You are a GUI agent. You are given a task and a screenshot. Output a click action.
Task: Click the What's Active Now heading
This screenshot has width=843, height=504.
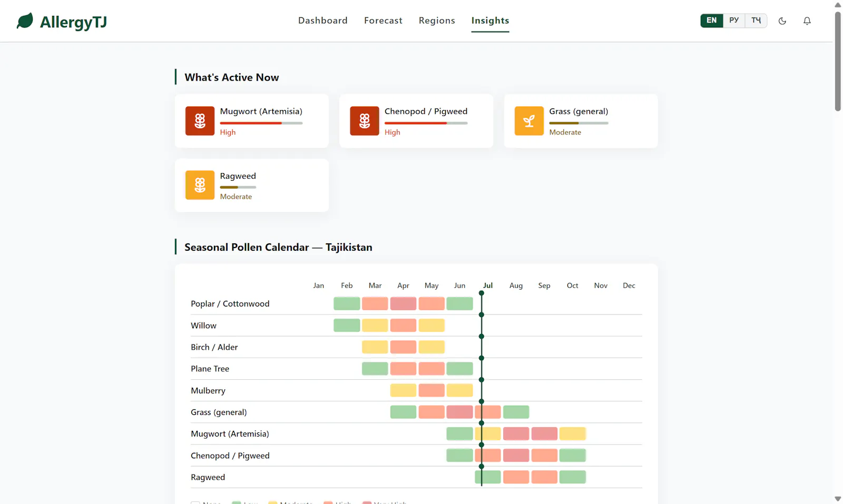(232, 77)
